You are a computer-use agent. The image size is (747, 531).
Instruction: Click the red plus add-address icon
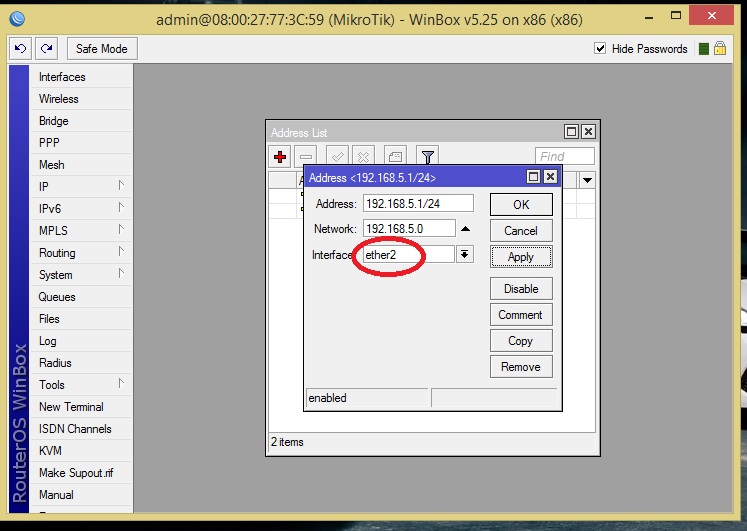pyautogui.click(x=280, y=156)
